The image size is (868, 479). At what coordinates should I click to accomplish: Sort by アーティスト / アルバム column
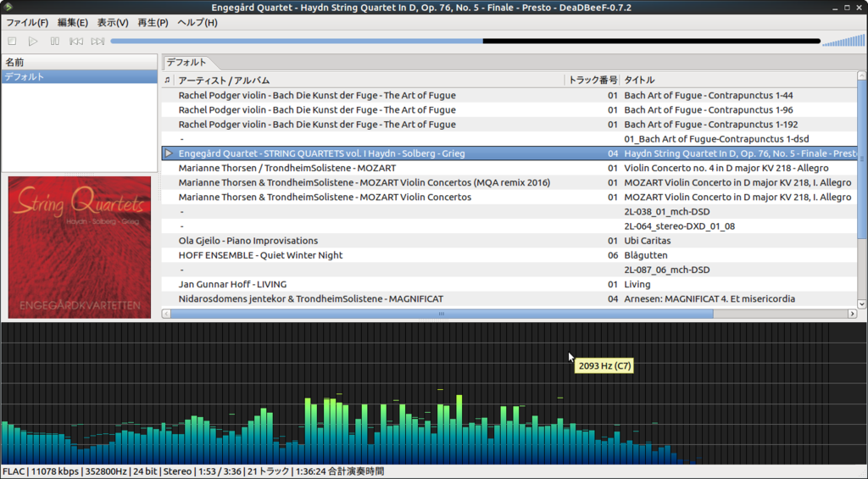point(370,81)
